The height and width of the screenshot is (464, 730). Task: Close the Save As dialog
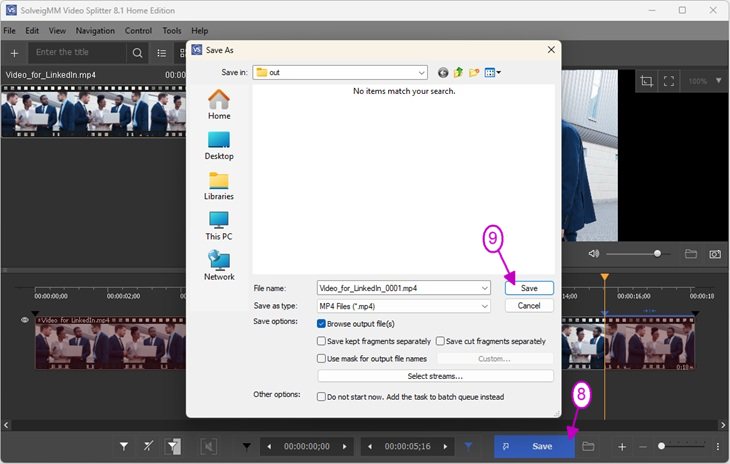[551, 50]
